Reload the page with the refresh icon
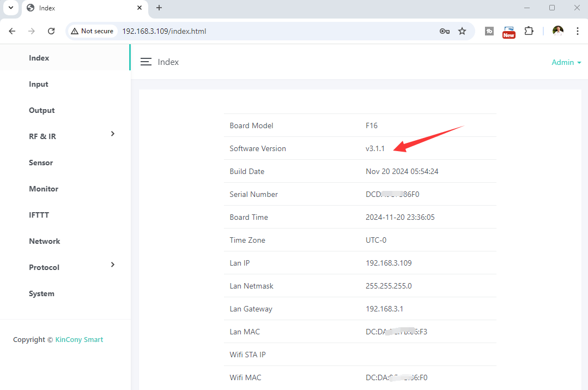The image size is (588, 390). click(x=51, y=31)
